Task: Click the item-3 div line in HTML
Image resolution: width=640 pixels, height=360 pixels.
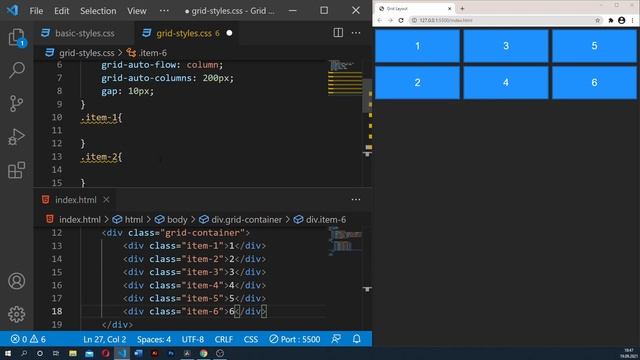Action: 194,272
